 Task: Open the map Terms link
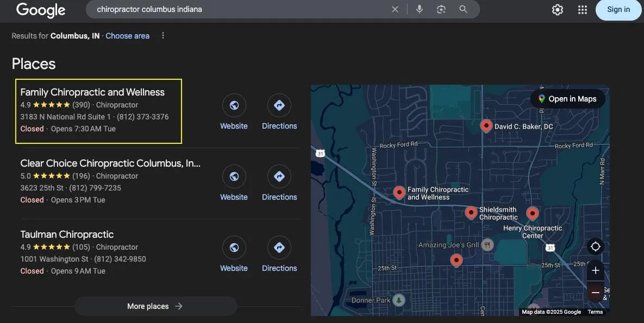[595, 312]
